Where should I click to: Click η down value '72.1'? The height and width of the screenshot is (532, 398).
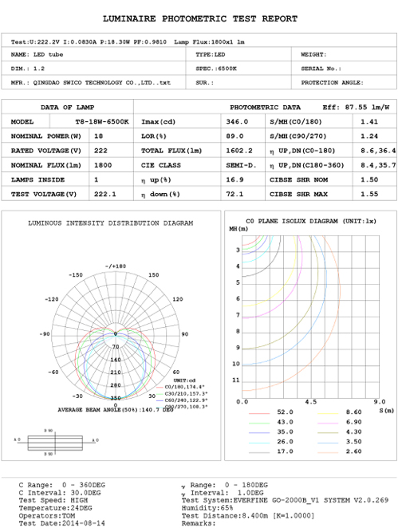click(234, 194)
